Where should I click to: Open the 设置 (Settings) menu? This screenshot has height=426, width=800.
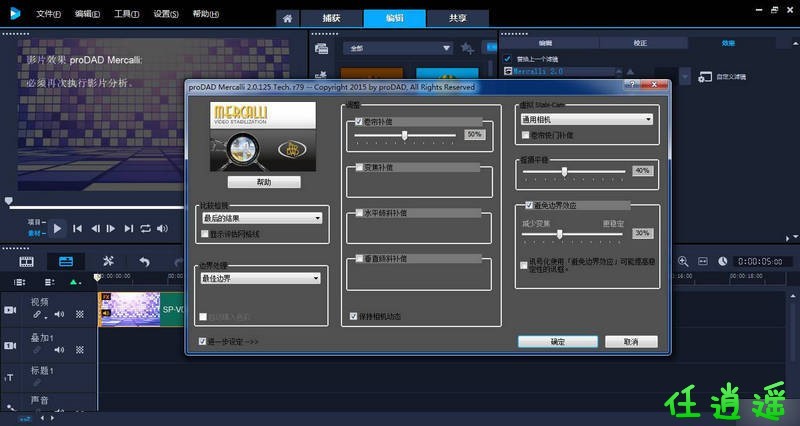coord(166,14)
